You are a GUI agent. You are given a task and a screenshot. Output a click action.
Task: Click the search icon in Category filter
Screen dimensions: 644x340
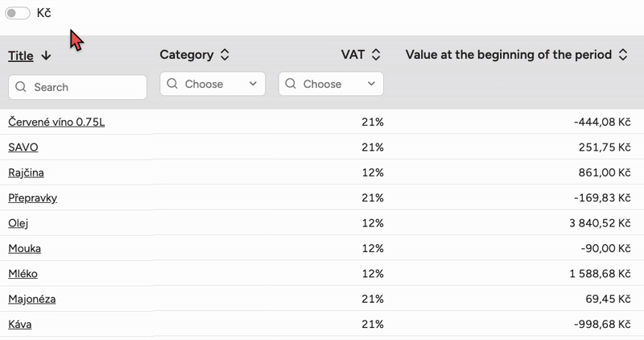tap(172, 84)
